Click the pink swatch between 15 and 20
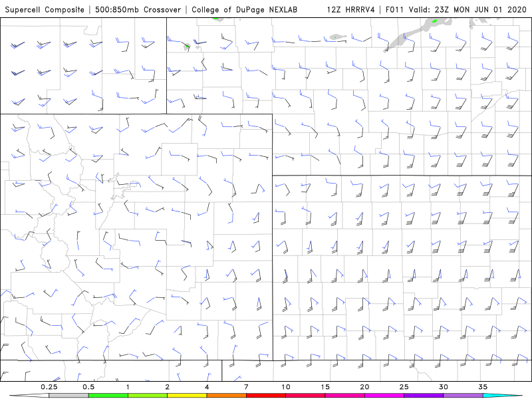Image resolution: width=532 pixels, height=399 pixels. (344, 396)
